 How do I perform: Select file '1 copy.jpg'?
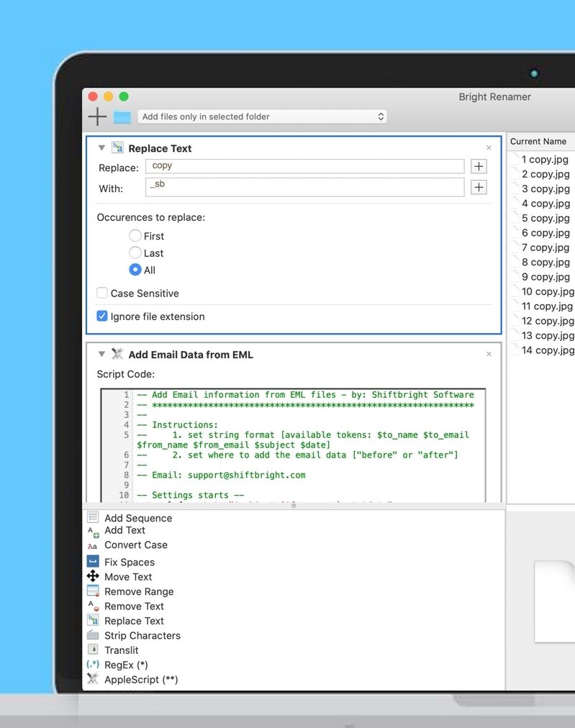[544, 159]
